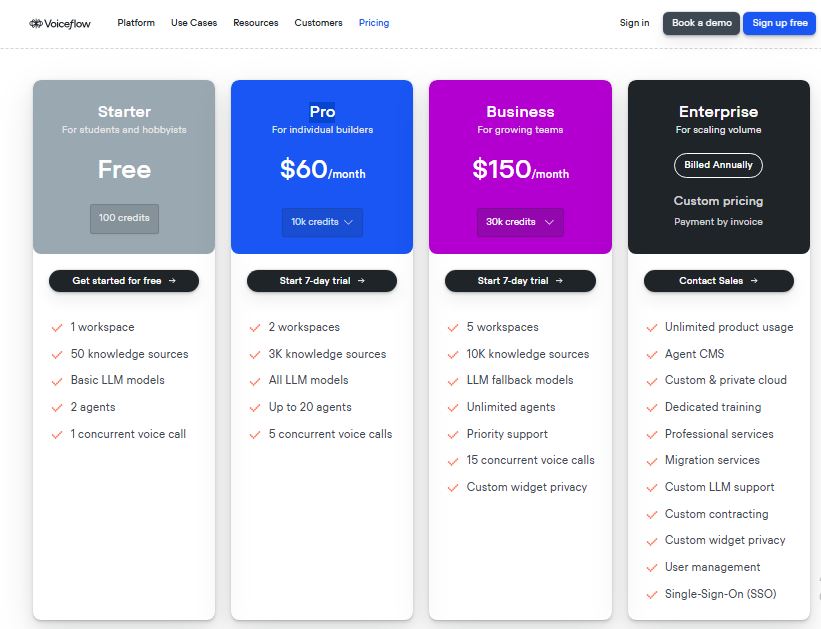
Task: Click the arrow on Contact Sales
Action: coord(754,281)
